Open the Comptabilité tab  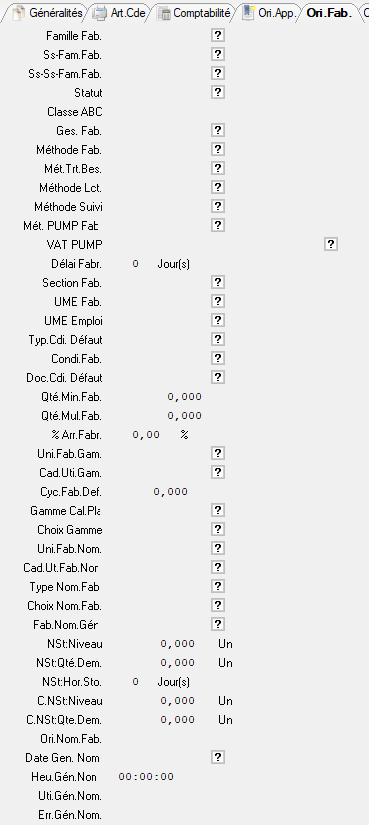point(195,13)
